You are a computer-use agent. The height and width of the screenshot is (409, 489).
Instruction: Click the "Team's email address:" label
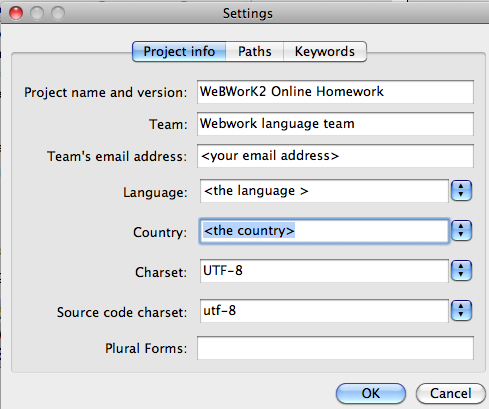117,156
